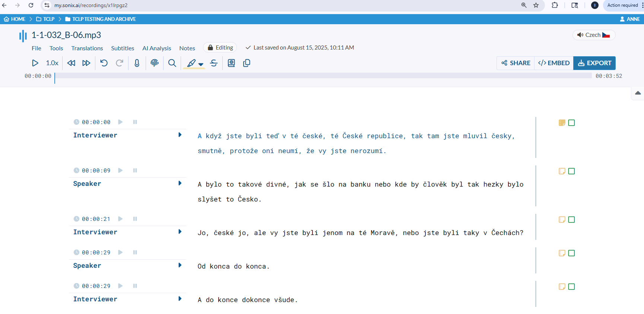Open find and replace search
Screen dimensions: 644x314
coord(172,63)
